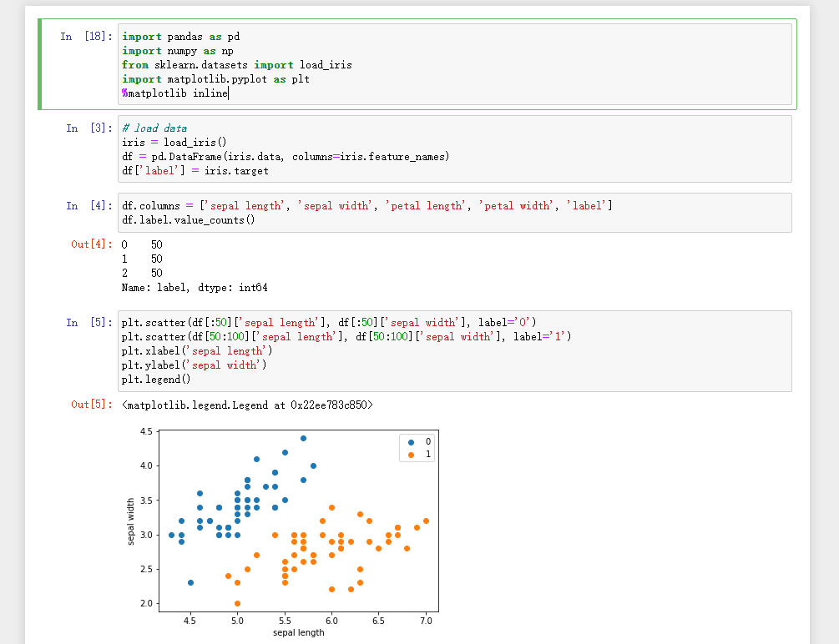Click the 'import pandas as pd' line

(181, 37)
